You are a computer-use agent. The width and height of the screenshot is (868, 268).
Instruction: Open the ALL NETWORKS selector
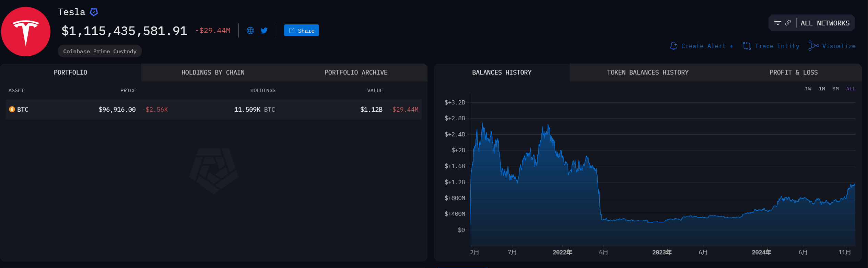click(x=825, y=23)
